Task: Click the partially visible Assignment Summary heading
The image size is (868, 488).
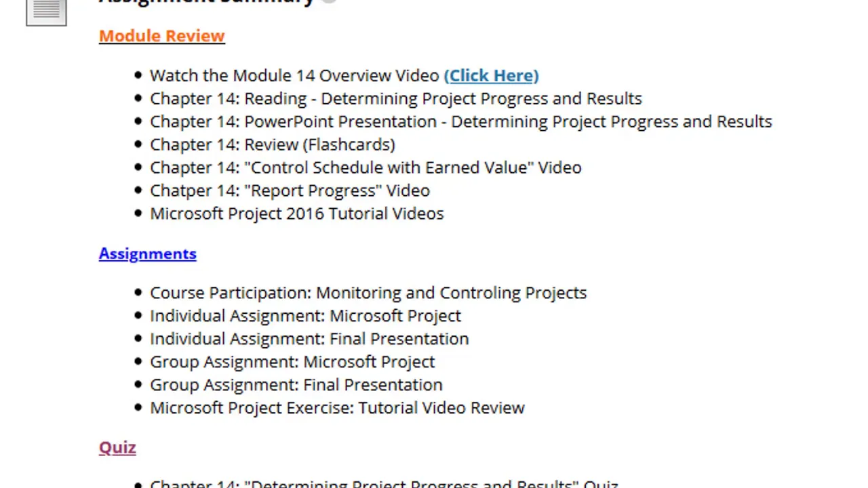Action: pos(207,3)
